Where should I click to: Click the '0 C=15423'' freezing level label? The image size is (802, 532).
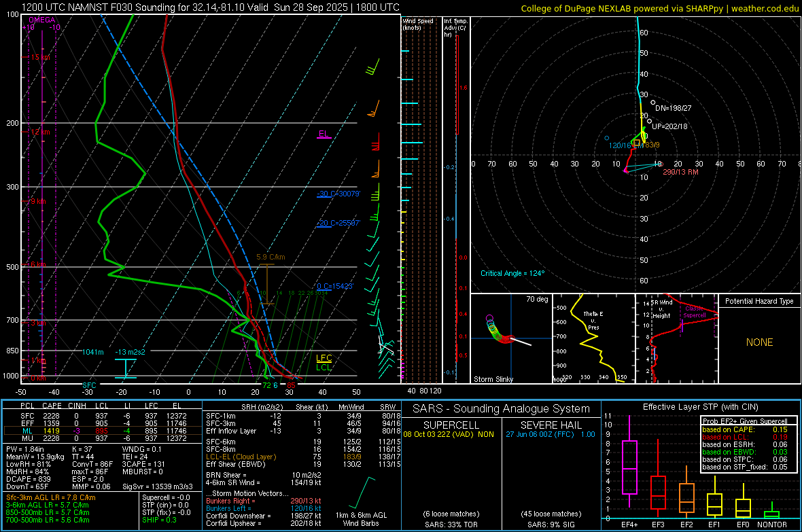coord(334,287)
